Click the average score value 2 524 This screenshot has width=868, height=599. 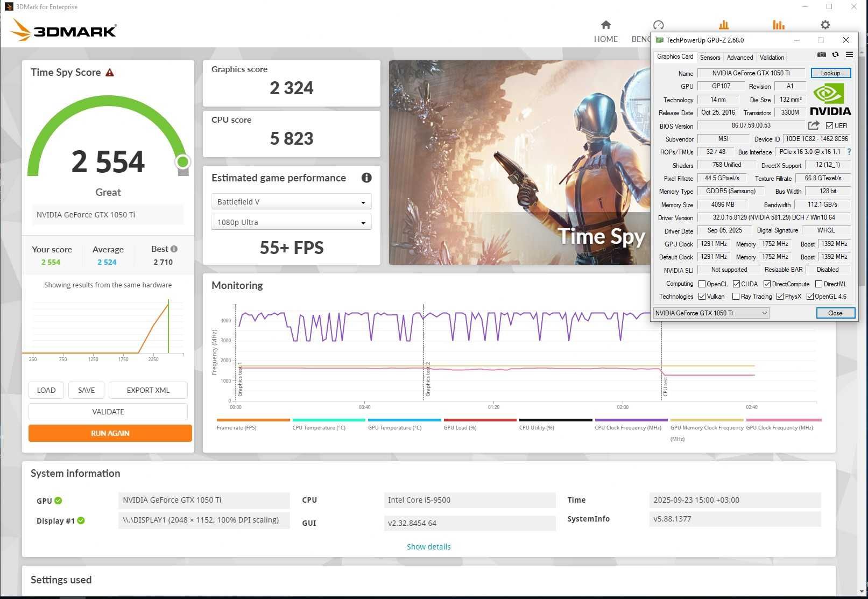(107, 262)
